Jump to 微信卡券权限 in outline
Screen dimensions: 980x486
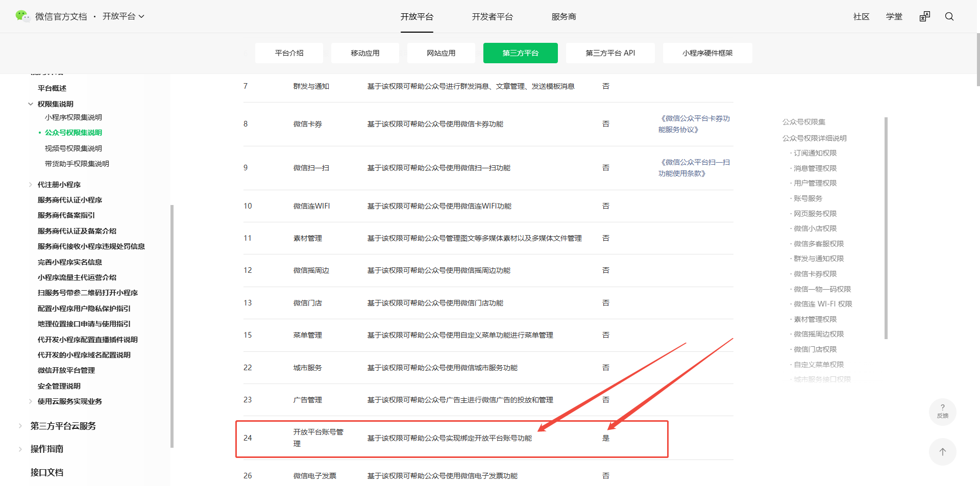815,274
